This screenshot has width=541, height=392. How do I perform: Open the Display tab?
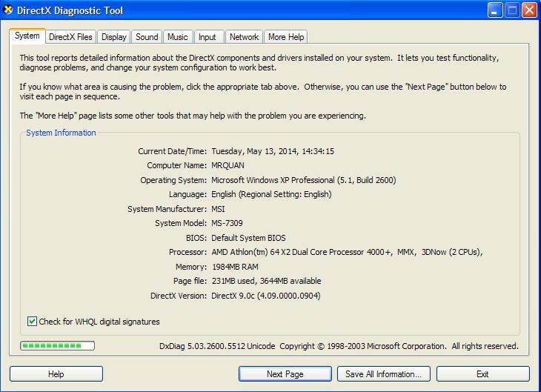[x=114, y=37]
